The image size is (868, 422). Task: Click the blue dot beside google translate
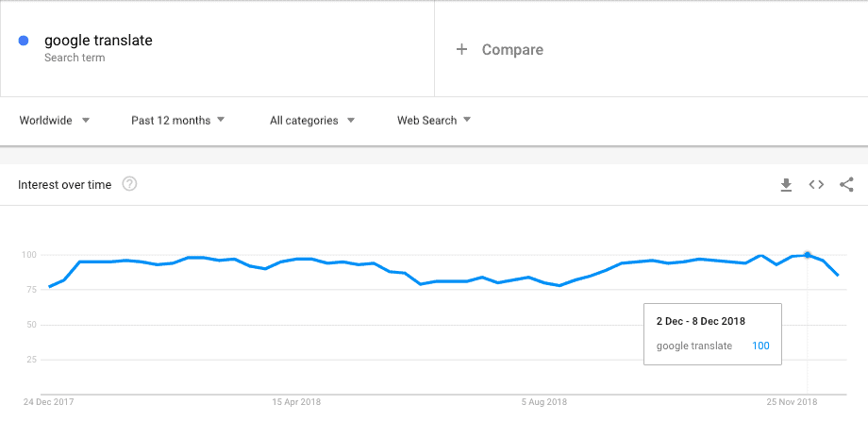click(x=24, y=41)
